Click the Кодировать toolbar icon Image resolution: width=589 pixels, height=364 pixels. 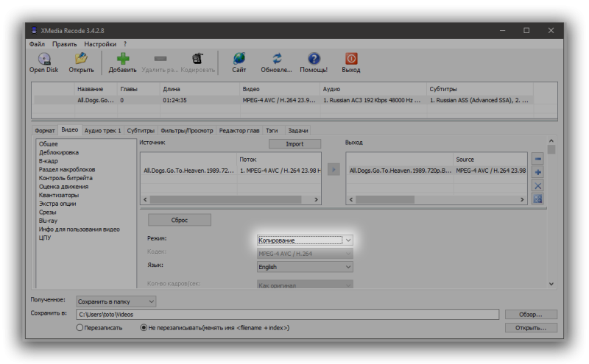click(x=197, y=59)
